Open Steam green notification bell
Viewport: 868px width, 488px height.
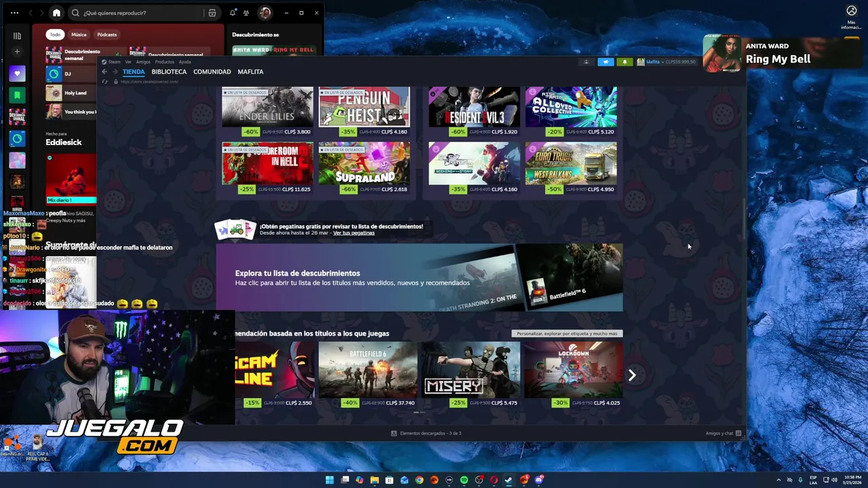click(x=625, y=62)
